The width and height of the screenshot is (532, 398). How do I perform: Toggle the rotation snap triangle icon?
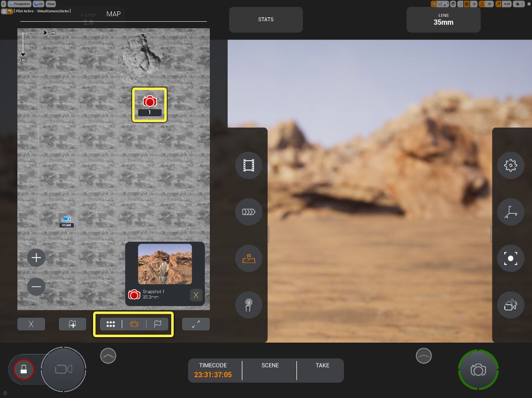click(x=482, y=4)
